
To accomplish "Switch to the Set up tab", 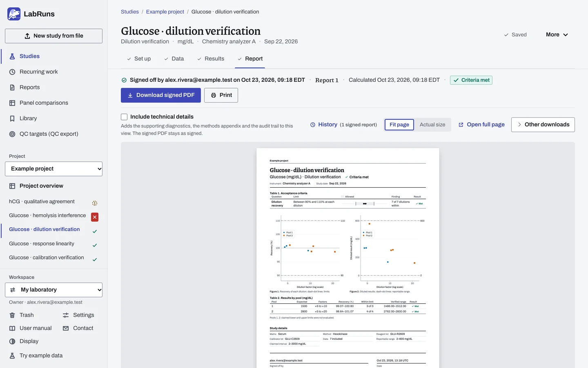I will (x=139, y=59).
